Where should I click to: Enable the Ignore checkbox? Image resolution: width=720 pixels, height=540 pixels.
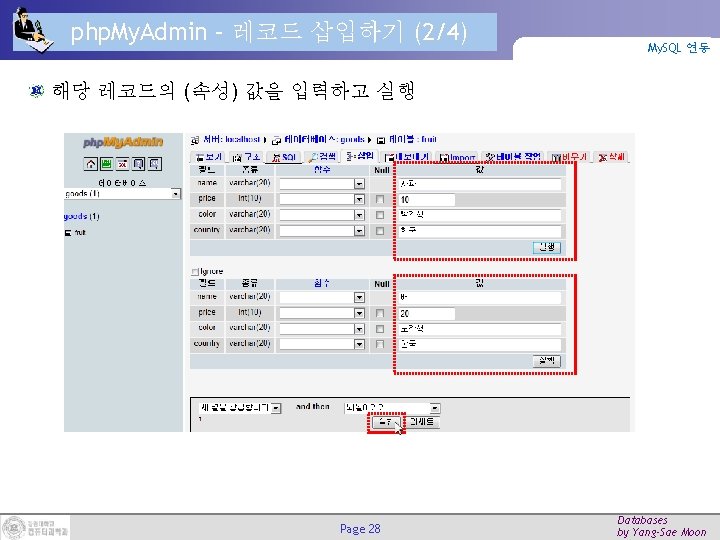(195, 272)
